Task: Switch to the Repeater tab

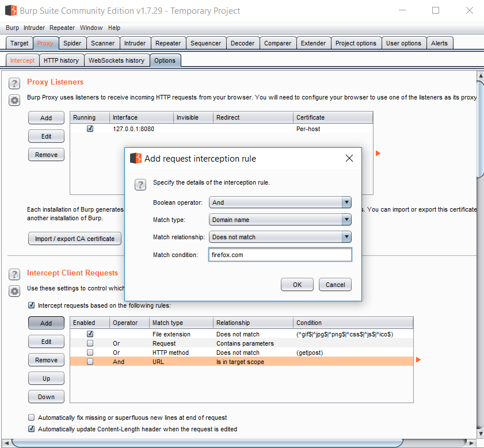Action: tap(168, 43)
